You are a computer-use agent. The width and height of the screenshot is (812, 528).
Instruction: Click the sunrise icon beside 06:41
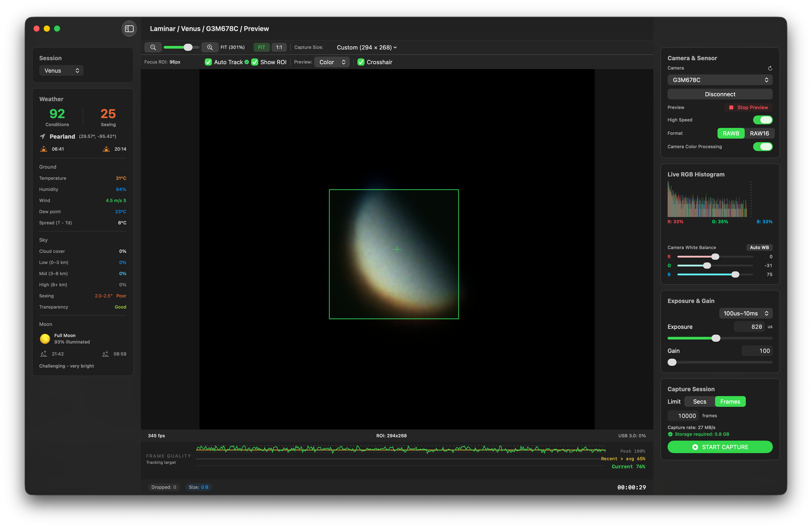pyautogui.click(x=44, y=149)
